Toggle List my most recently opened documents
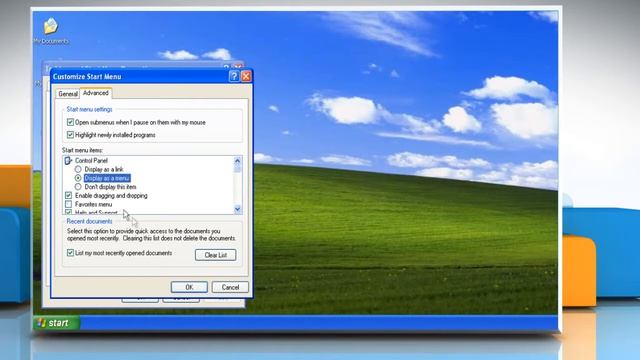 [x=70, y=253]
